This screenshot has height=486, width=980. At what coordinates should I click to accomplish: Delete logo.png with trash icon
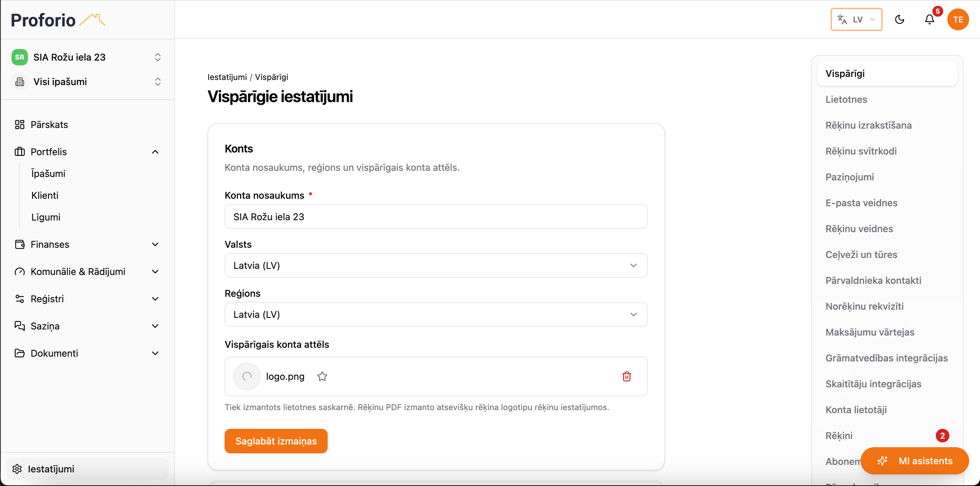click(626, 376)
